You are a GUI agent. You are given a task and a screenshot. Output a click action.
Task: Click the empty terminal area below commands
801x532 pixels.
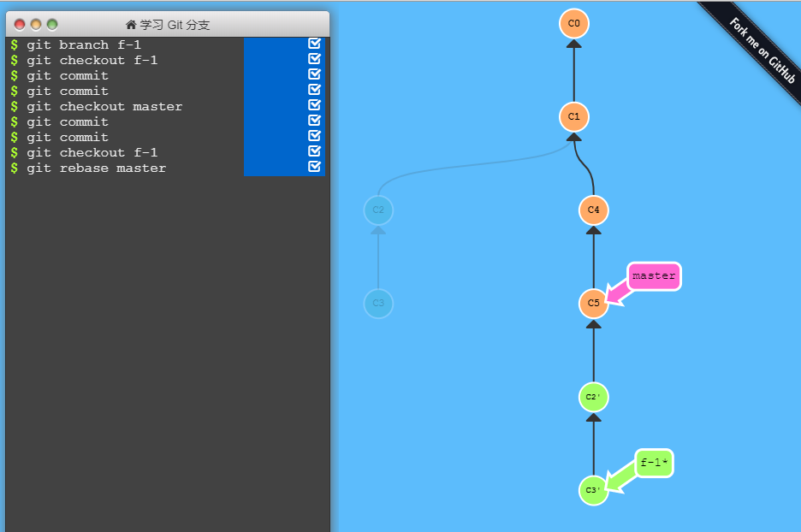(x=168, y=352)
